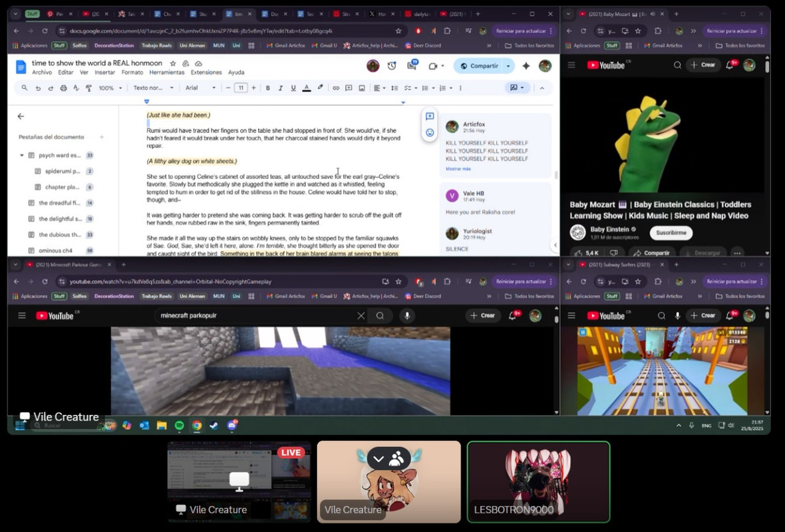The width and height of the screenshot is (785, 532).
Task: Click the search menus magnifier in Docs toolbar
Action: [24, 88]
